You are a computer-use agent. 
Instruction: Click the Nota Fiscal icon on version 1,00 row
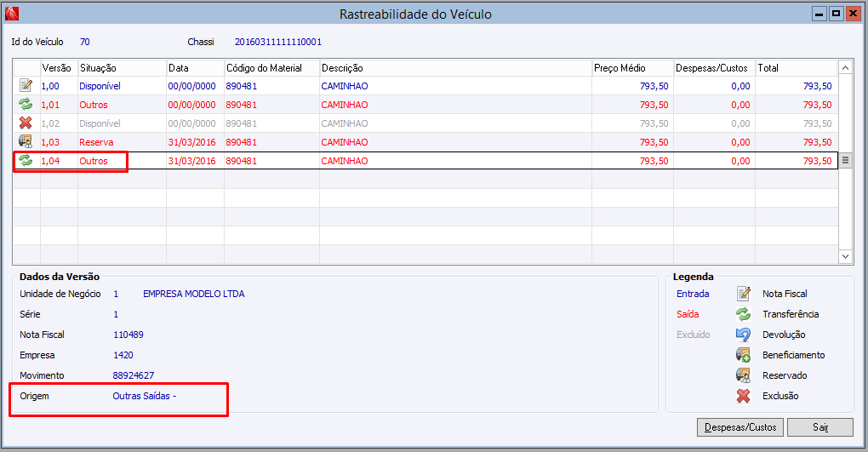coord(26,85)
